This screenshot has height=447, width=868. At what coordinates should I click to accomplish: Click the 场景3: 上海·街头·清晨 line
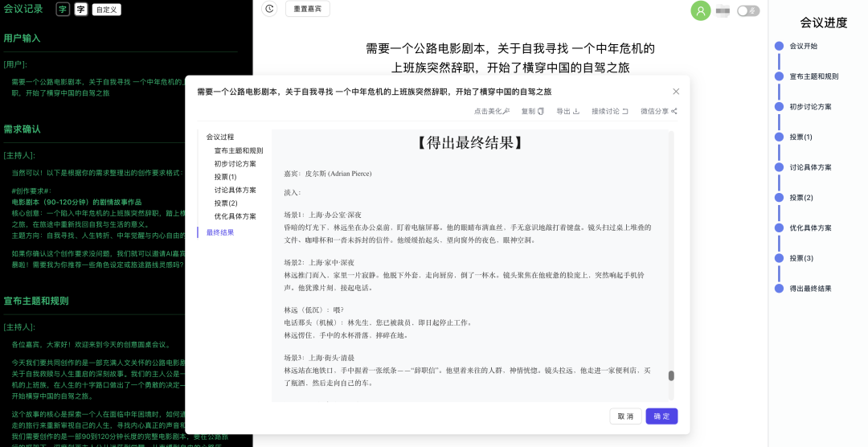click(319, 358)
